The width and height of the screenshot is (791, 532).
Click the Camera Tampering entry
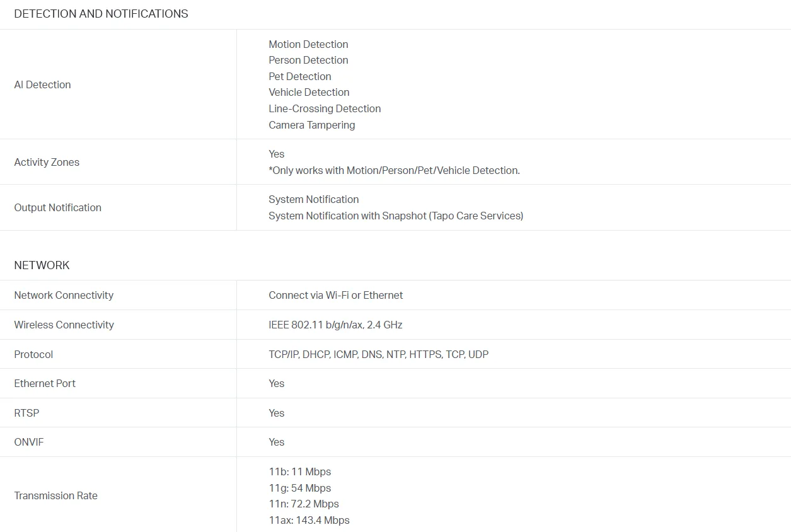(x=312, y=125)
